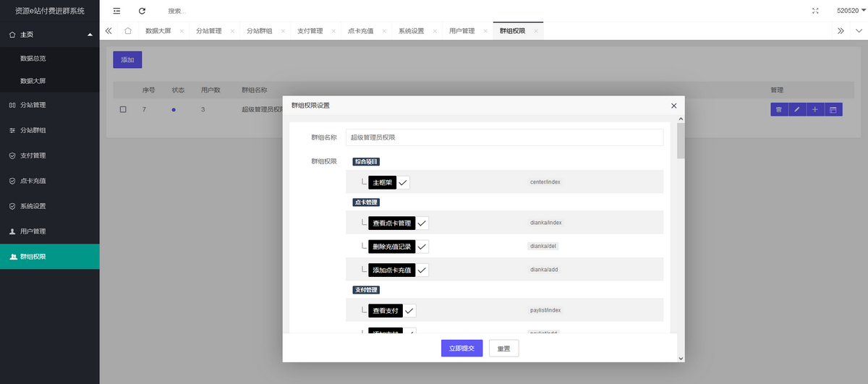Image resolution: width=868 pixels, height=384 pixels.
Task: Toggle the 添加点卡充值 permission checkbox
Action: coord(422,270)
